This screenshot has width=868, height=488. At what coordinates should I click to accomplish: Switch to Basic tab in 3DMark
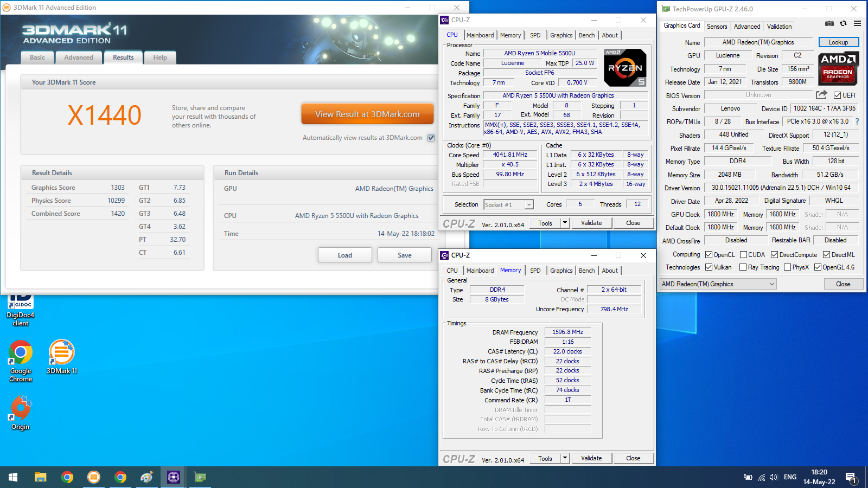[x=37, y=57]
